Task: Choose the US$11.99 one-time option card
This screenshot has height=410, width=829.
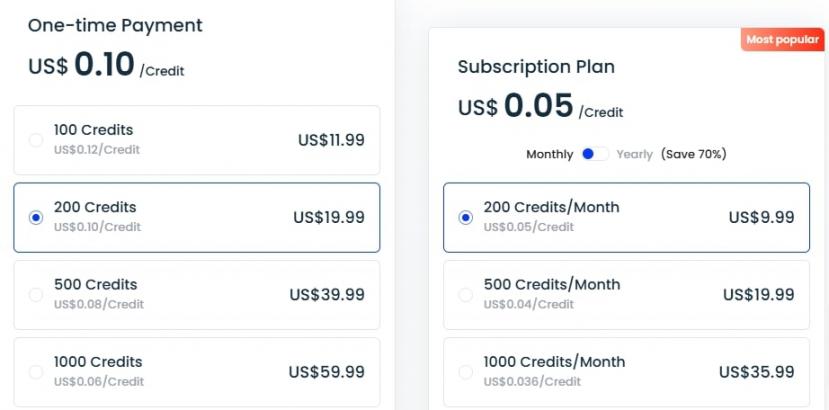Action: [x=196, y=140]
